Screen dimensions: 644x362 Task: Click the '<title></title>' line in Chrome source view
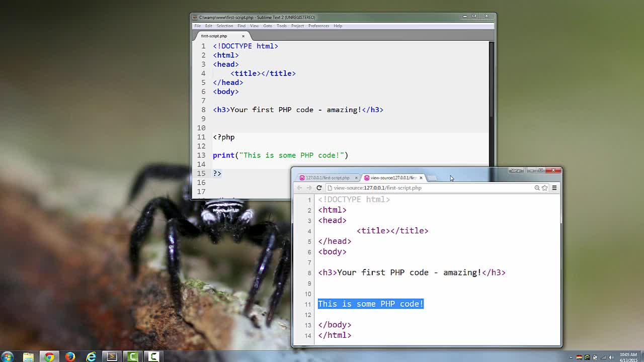[x=392, y=231]
